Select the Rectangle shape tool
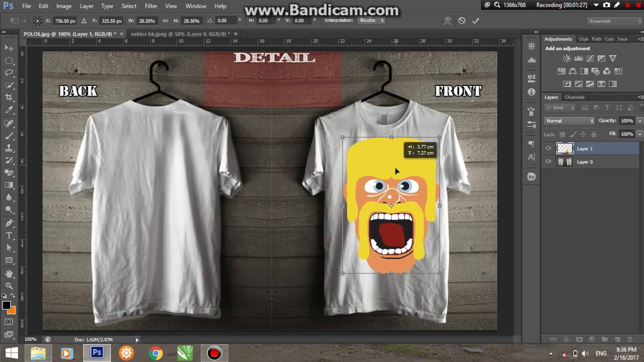Viewport: 644px width, 362px height. click(9, 260)
